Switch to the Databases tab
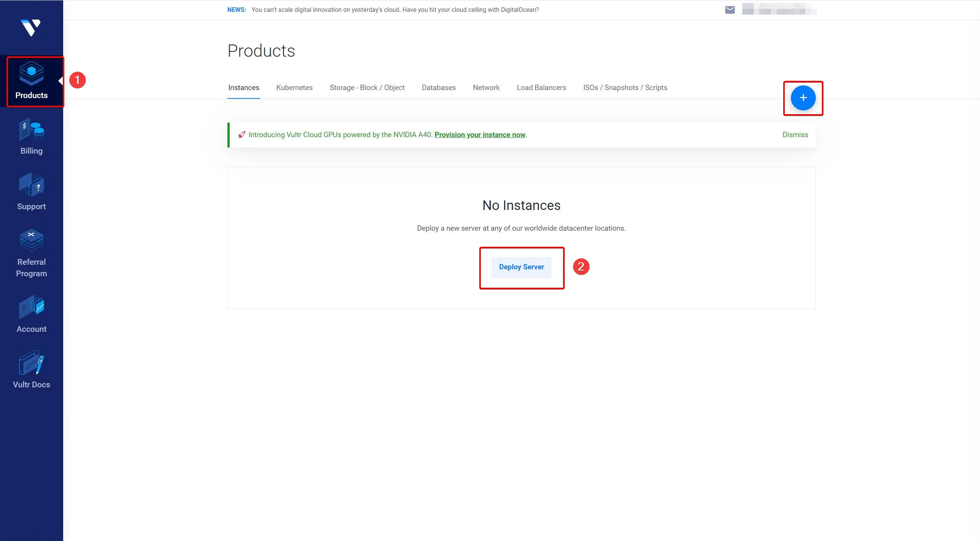This screenshot has height=541, width=980. [438, 88]
